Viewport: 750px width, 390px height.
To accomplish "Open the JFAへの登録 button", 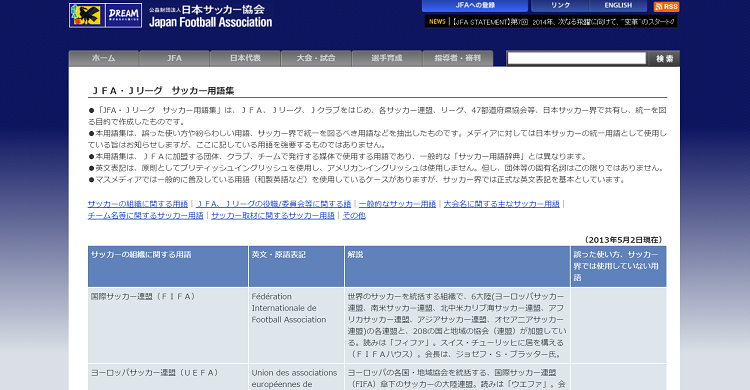I will pyautogui.click(x=475, y=6).
